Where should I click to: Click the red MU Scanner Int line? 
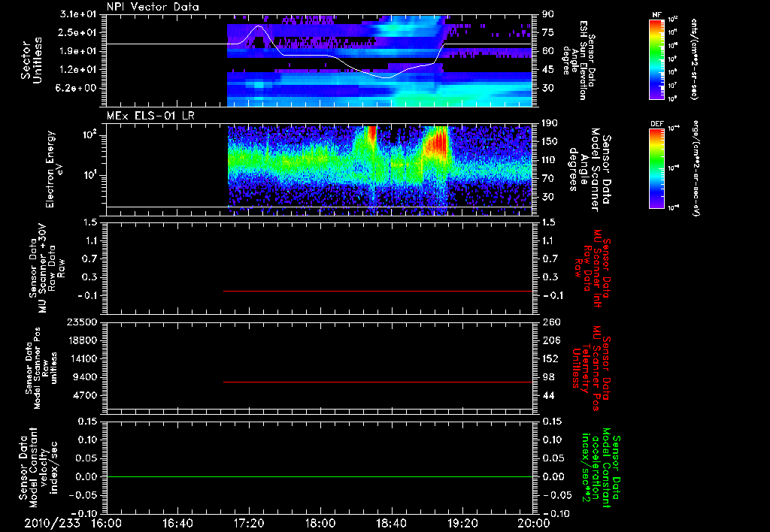pyautogui.click(x=377, y=291)
